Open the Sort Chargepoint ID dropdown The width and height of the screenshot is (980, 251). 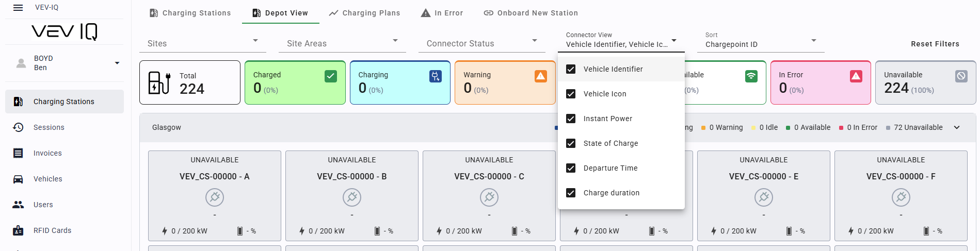click(760, 44)
